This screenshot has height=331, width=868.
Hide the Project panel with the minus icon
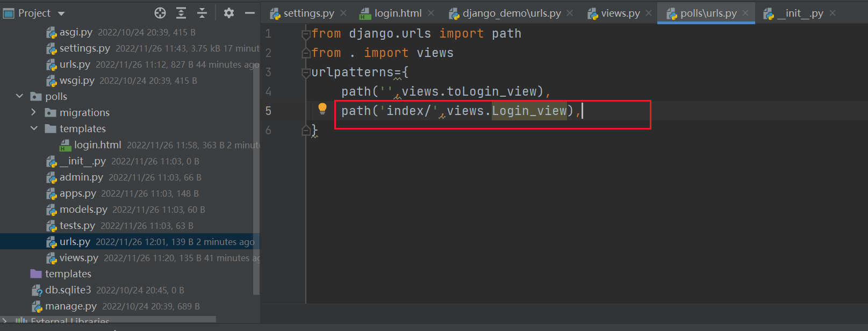250,13
